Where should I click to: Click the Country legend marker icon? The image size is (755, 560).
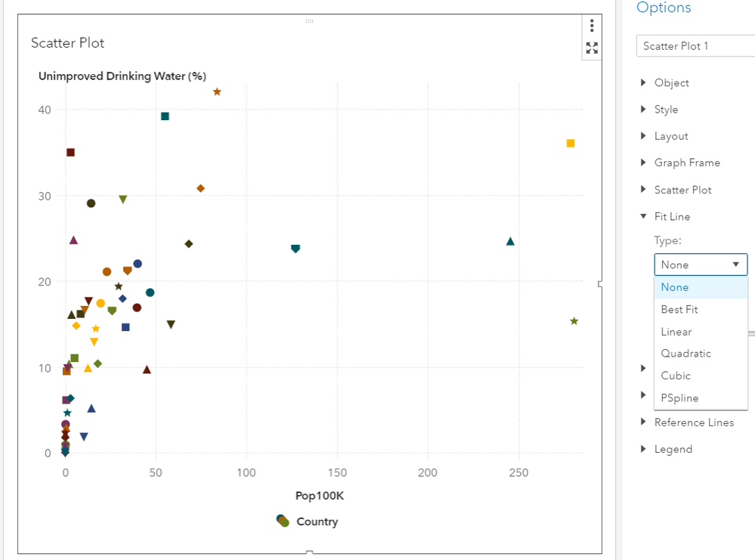click(x=283, y=521)
